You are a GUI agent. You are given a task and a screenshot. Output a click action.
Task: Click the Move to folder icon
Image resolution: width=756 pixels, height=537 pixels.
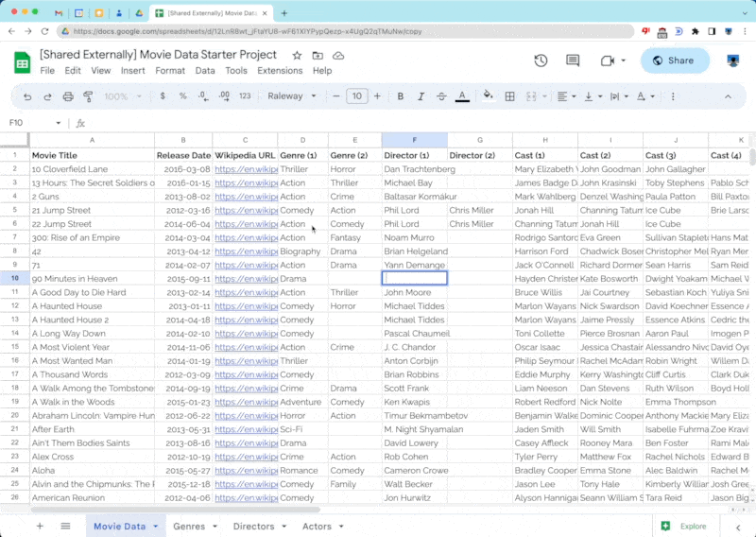click(x=318, y=56)
